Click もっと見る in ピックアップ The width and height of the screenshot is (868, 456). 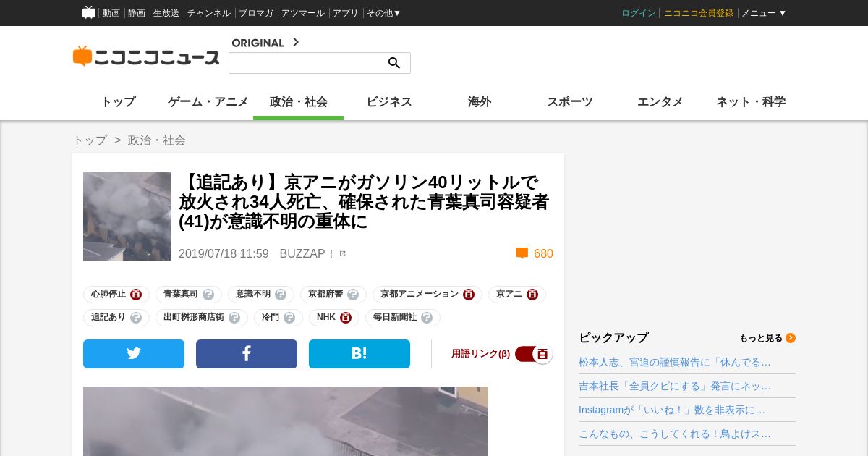coord(761,338)
